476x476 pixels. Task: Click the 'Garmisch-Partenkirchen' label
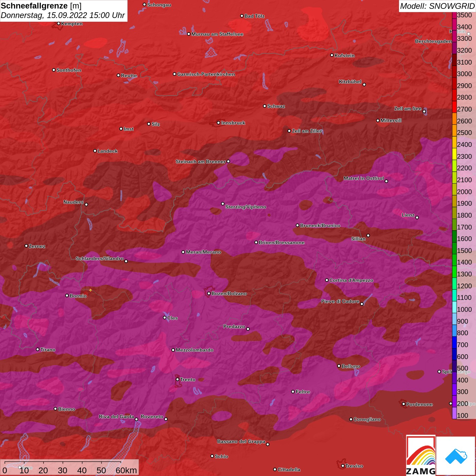pos(206,74)
